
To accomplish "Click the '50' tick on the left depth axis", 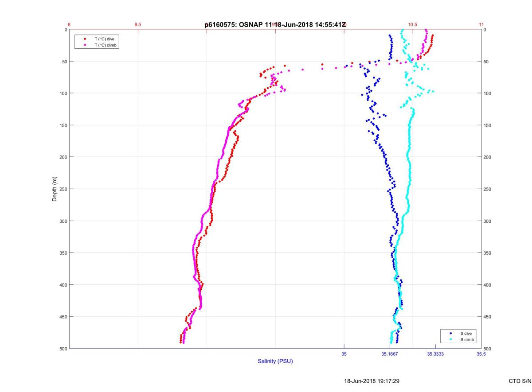I will click(64, 62).
